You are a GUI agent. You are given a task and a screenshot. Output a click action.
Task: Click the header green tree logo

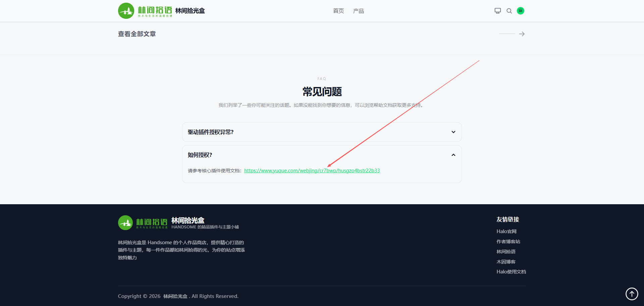(x=126, y=11)
